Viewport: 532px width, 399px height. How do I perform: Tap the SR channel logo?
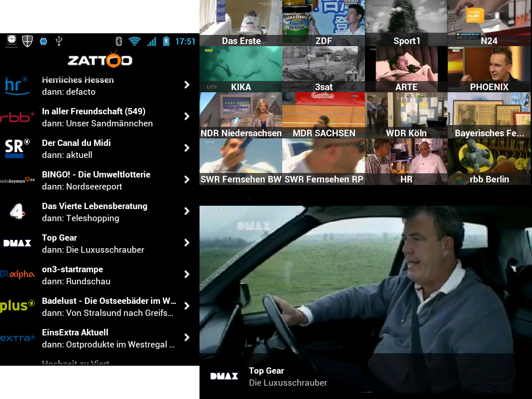[17, 148]
